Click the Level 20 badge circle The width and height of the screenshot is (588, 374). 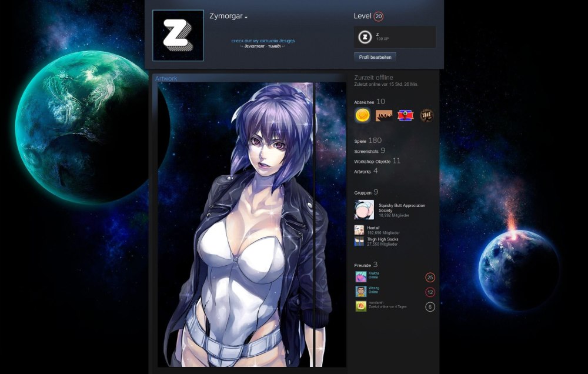(x=378, y=16)
